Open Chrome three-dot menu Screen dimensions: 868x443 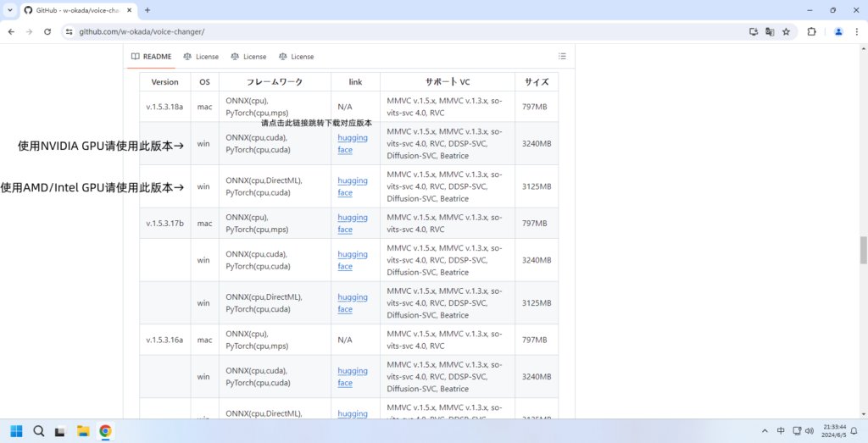point(856,32)
